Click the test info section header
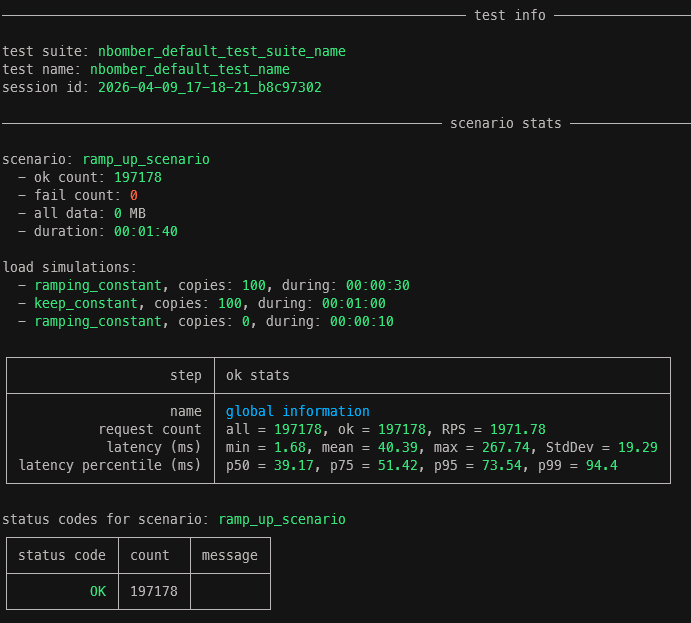This screenshot has width=691, height=623. coord(510,15)
